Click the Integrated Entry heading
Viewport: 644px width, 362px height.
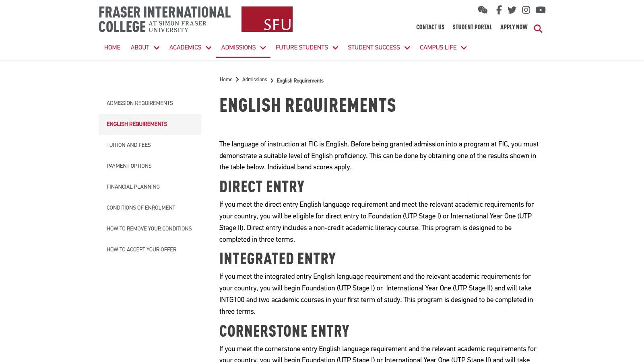pos(277,259)
